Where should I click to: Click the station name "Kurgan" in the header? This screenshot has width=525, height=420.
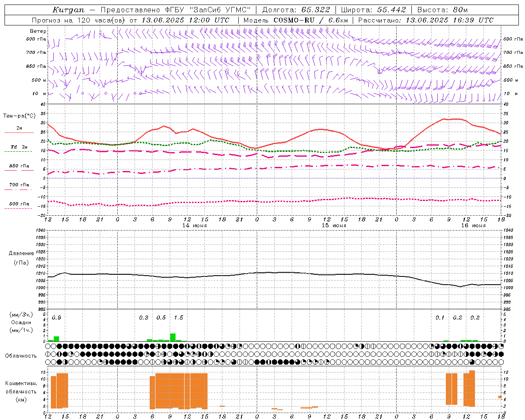[68, 10]
